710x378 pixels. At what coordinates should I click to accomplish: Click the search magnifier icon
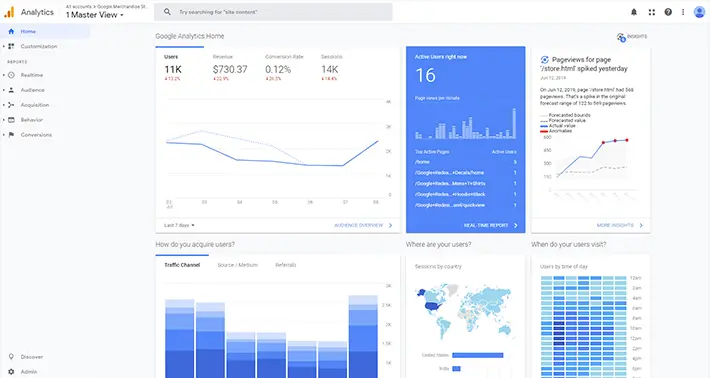[167, 12]
